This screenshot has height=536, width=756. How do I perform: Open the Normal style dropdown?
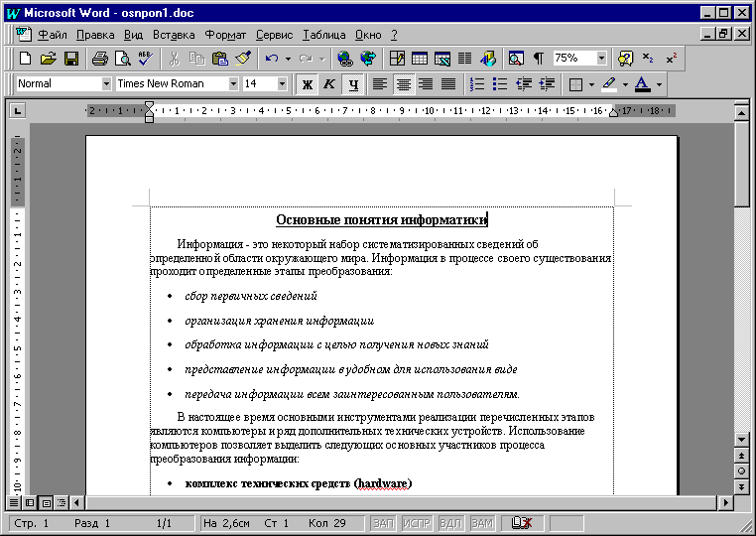coord(106,84)
